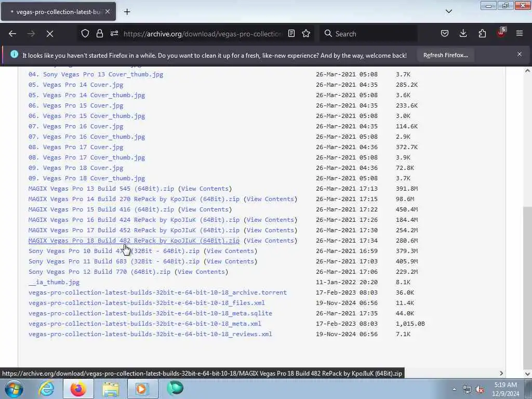Open a new tab

[127, 12]
